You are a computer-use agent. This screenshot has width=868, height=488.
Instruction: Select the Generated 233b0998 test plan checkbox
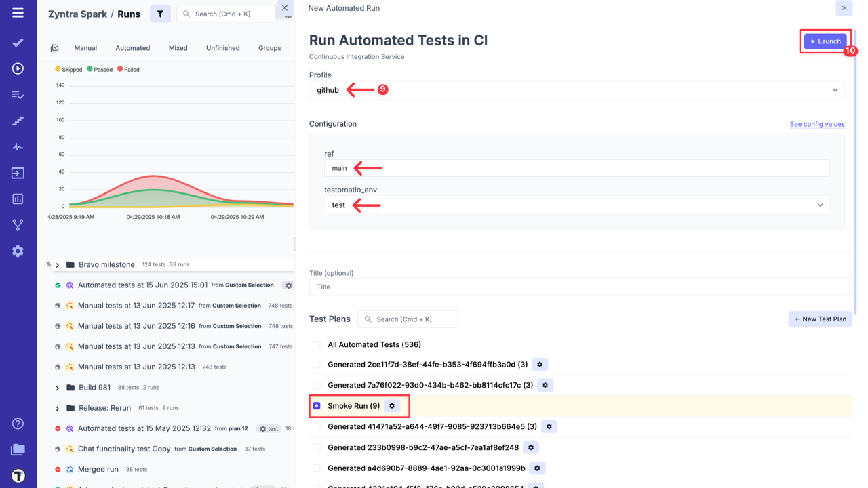click(x=316, y=447)
